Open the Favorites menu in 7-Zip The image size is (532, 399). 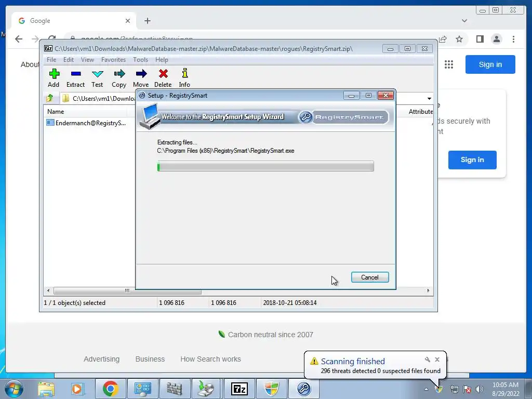pyautogui.click(x=113, y=60)
